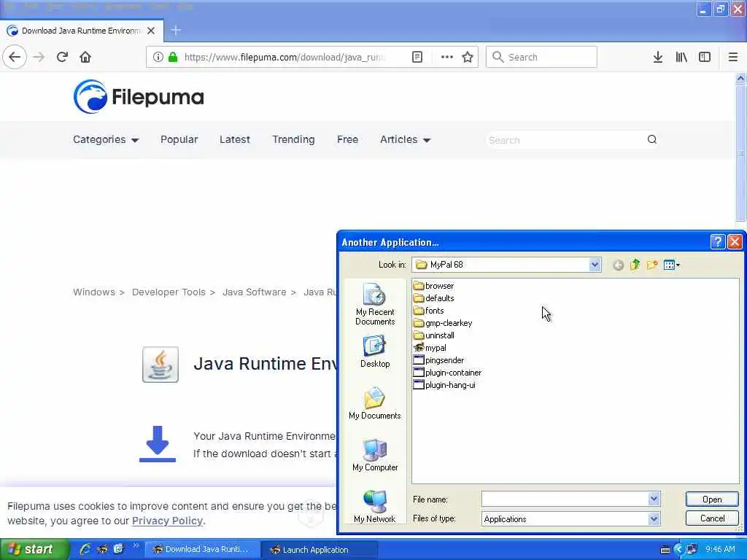
Task: Bookmark this page with the star icon
Action: pos(468,57)
